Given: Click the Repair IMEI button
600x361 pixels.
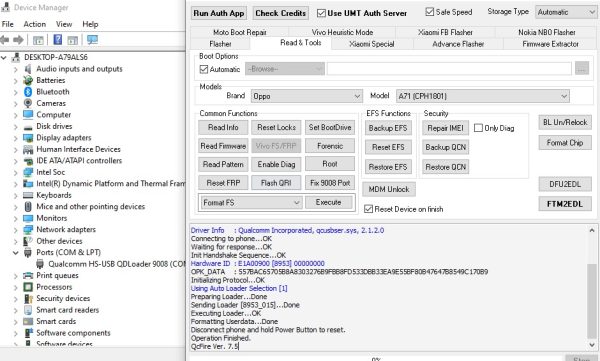Looking at the screenshot, I should click(445, 128).
